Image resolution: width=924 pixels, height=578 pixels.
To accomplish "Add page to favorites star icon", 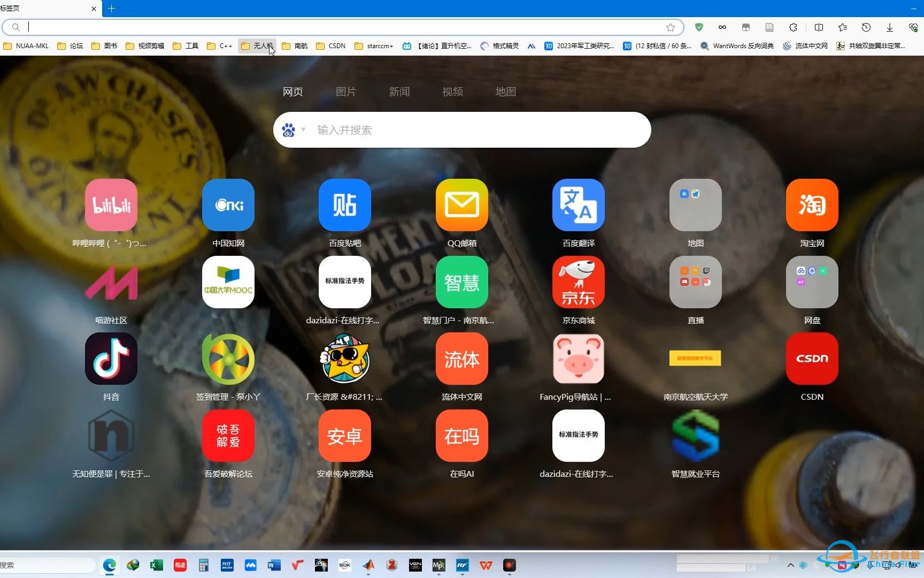I will tap(671, 27).
